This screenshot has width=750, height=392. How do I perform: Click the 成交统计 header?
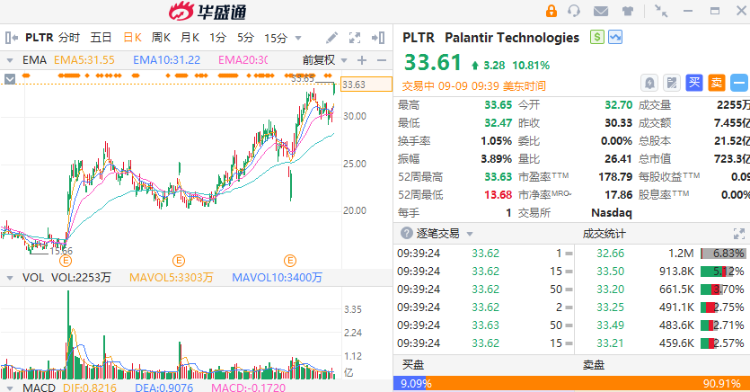(604, 233)
